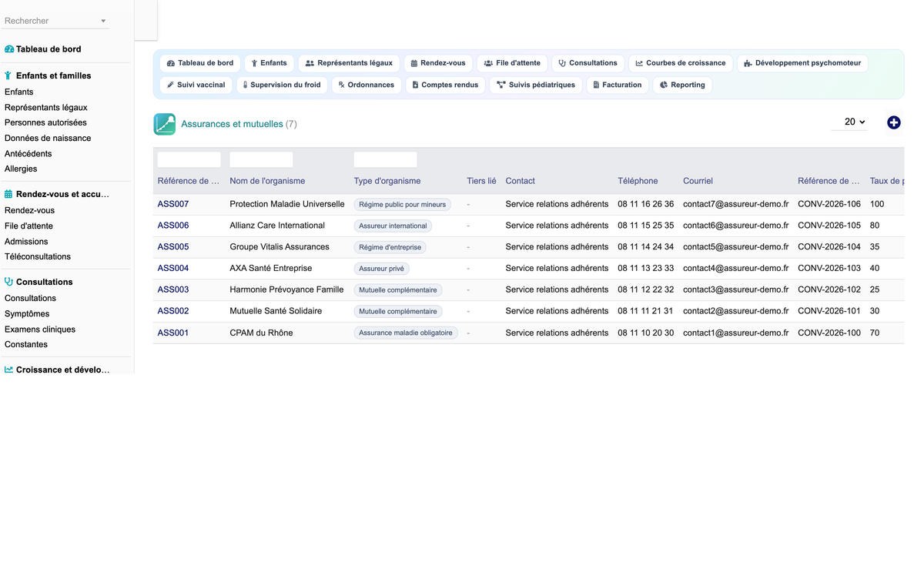Open the page size dropdown showing 20
This screenshot has width=924, height=572.
tap(849, 122)
